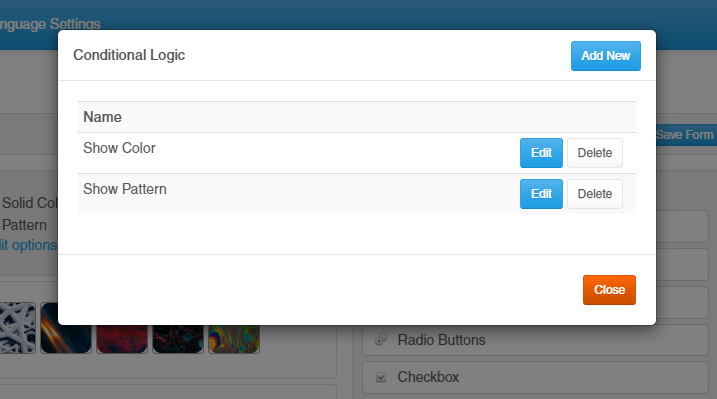
Task: Pick the dark red and teal pattern thumbnail
Action: coord(178,339)
